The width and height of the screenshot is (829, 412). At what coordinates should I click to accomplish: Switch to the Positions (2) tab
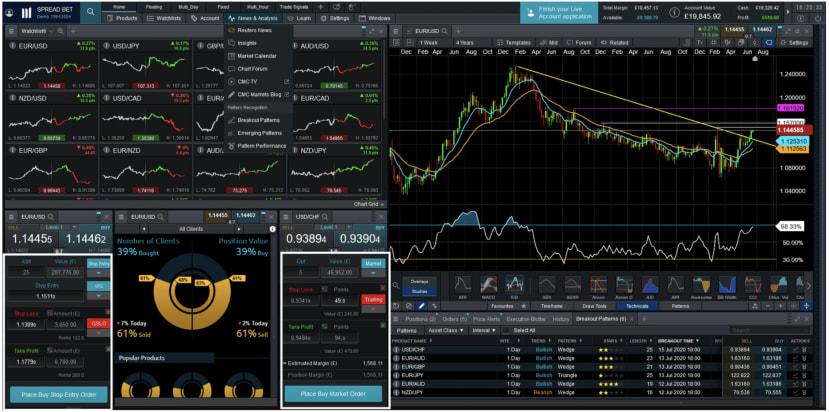(x=421, y=319)
